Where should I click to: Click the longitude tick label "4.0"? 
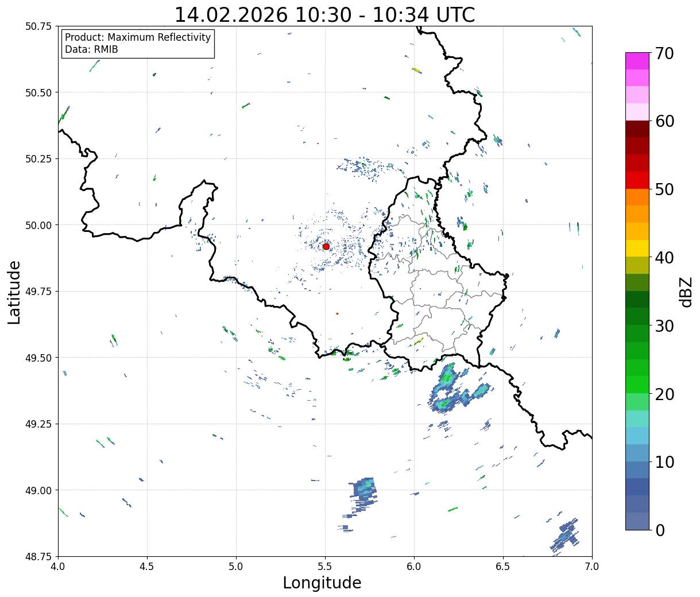tap(58, 567)
